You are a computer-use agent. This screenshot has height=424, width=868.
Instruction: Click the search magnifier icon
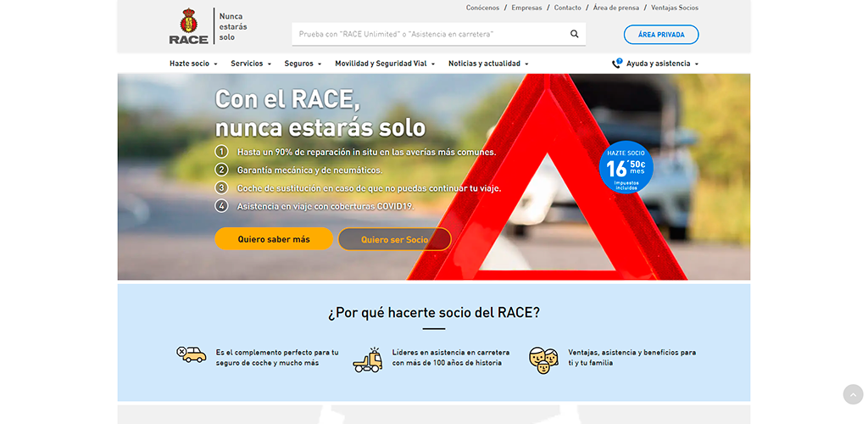[x=574, y=34]
